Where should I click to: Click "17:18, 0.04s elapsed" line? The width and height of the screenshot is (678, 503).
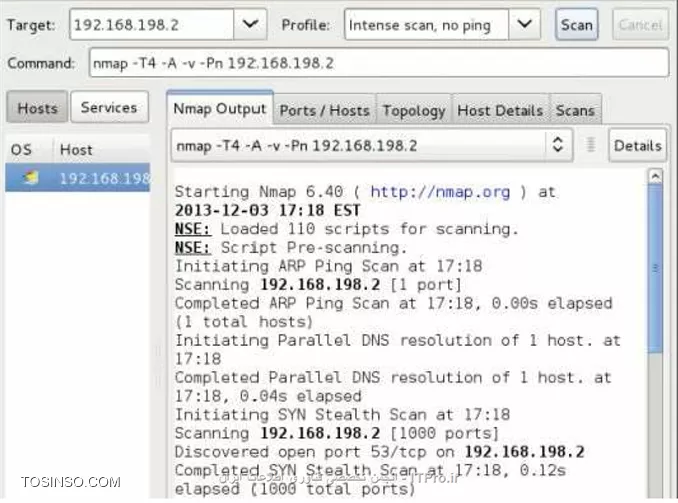click(268, 396)
